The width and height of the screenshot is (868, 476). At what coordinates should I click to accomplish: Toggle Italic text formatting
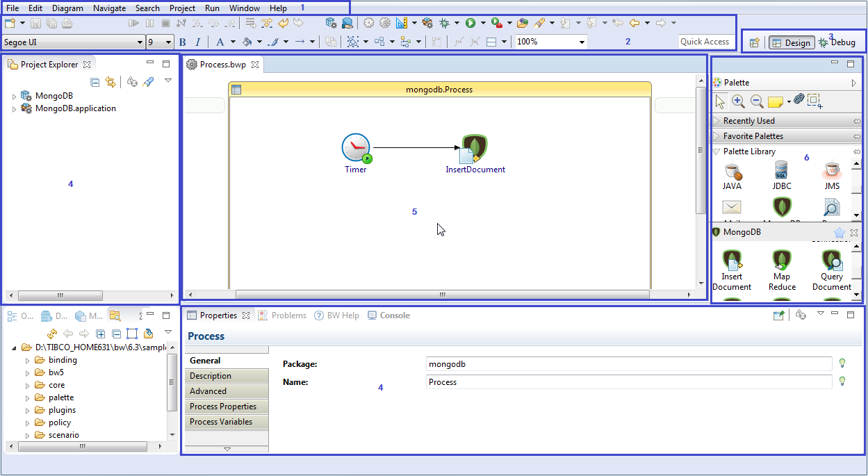pos(197,42)
